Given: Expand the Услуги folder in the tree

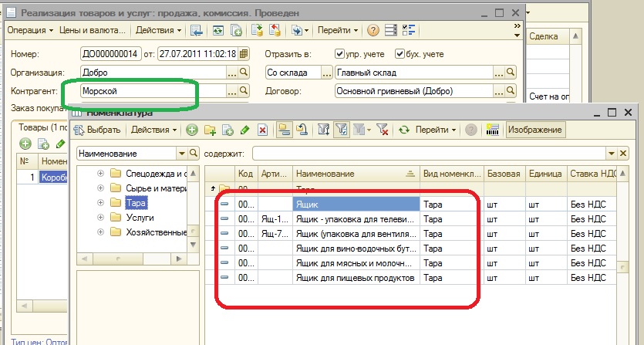Looking at the screenshot, I should 100,218.
